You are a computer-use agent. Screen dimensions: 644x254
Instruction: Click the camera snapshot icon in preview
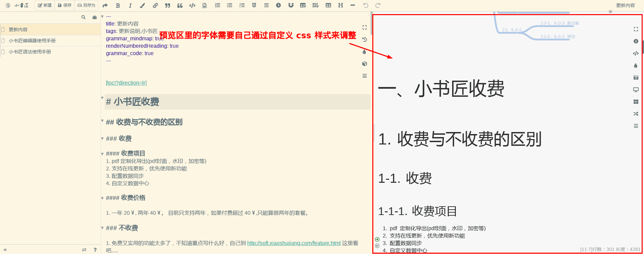(x=636, y=78)
